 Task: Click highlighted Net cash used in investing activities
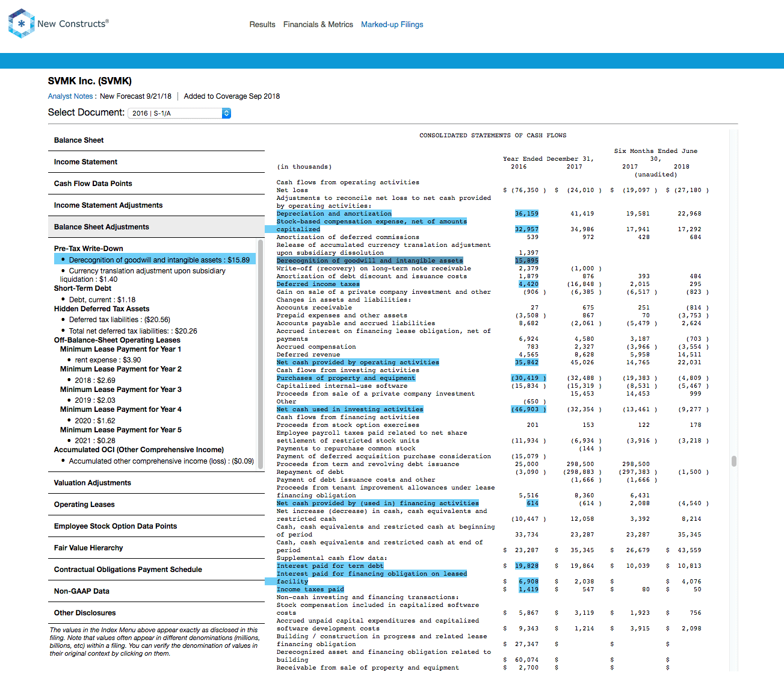350,409
